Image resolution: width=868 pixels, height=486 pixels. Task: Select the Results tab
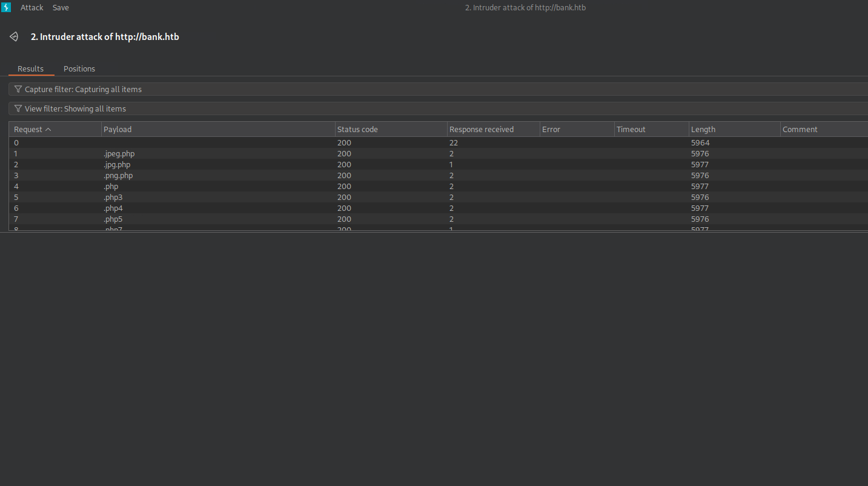click(30, 68)
